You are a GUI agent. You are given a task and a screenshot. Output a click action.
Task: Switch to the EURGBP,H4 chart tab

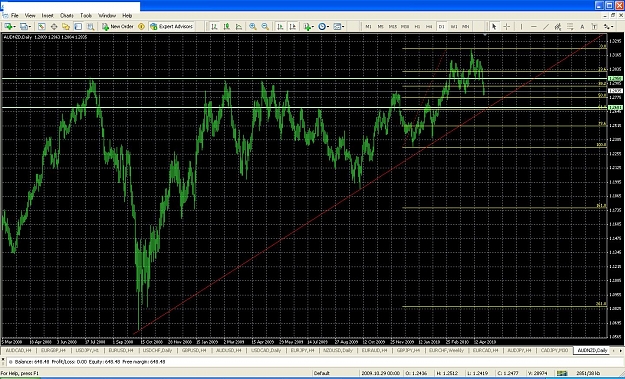[53, 350]
